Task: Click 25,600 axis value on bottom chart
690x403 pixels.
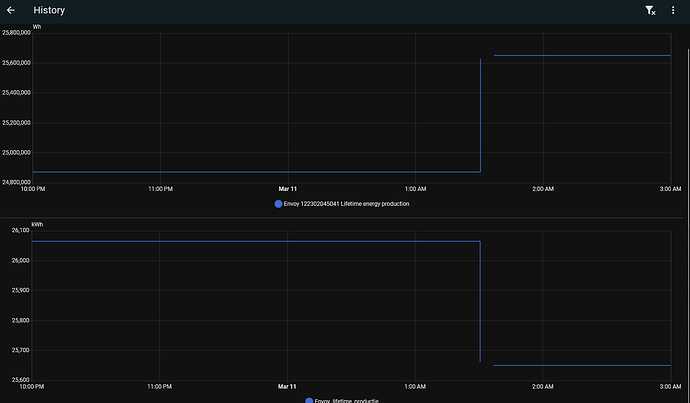Action: 21,380
